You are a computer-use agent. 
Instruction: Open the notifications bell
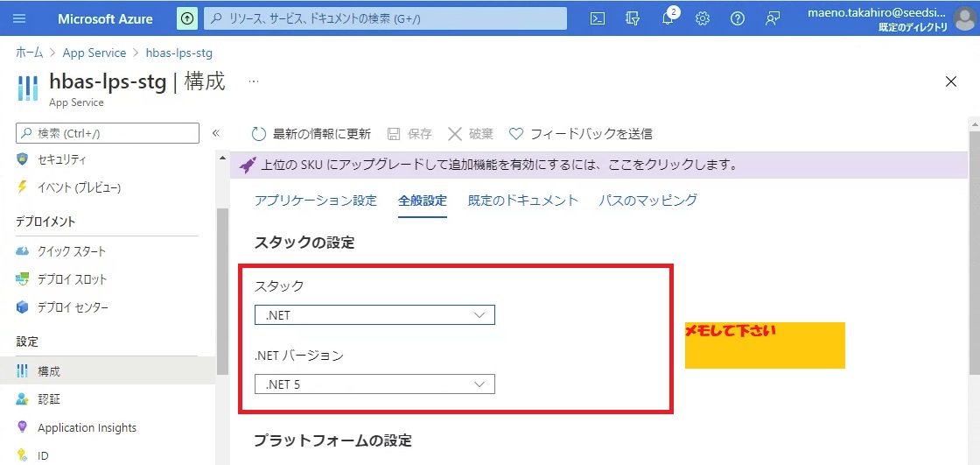pos(668,19)
